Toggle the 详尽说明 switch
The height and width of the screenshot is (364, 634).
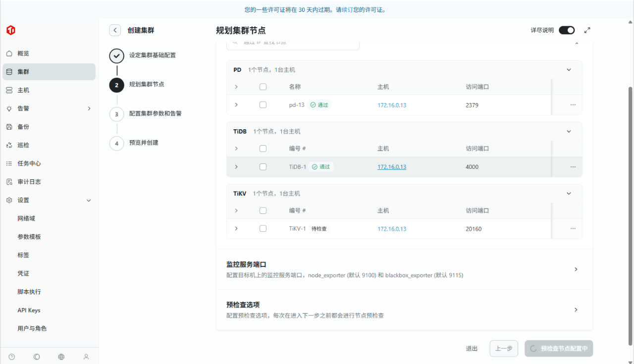[x=567, y=30]
